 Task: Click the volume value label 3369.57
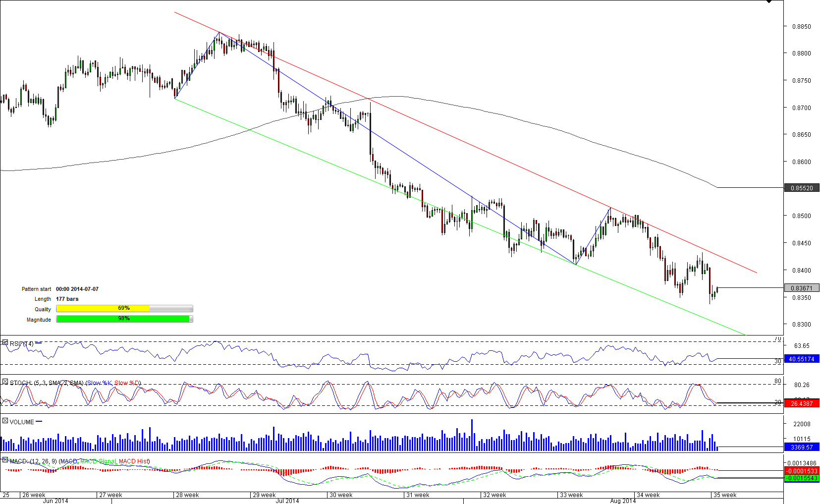(x=802, y=447)
